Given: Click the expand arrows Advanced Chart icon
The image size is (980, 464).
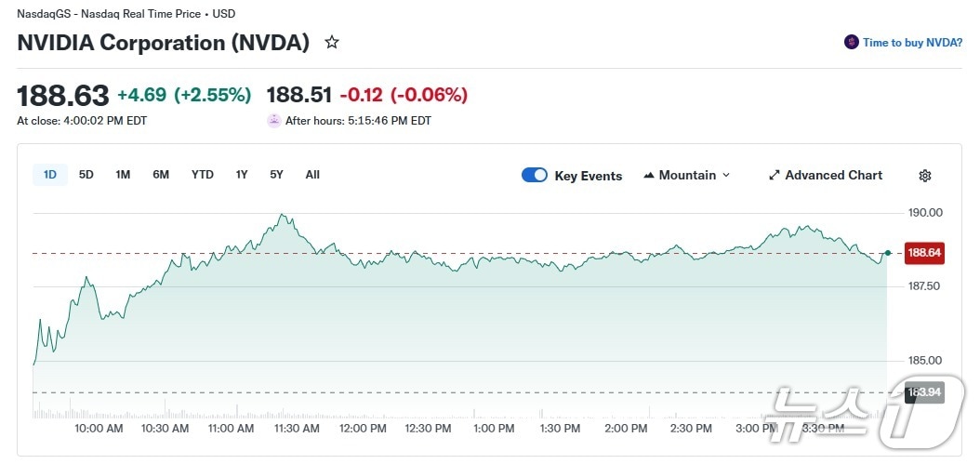Looking at the screenshot, I should point(774,176).
